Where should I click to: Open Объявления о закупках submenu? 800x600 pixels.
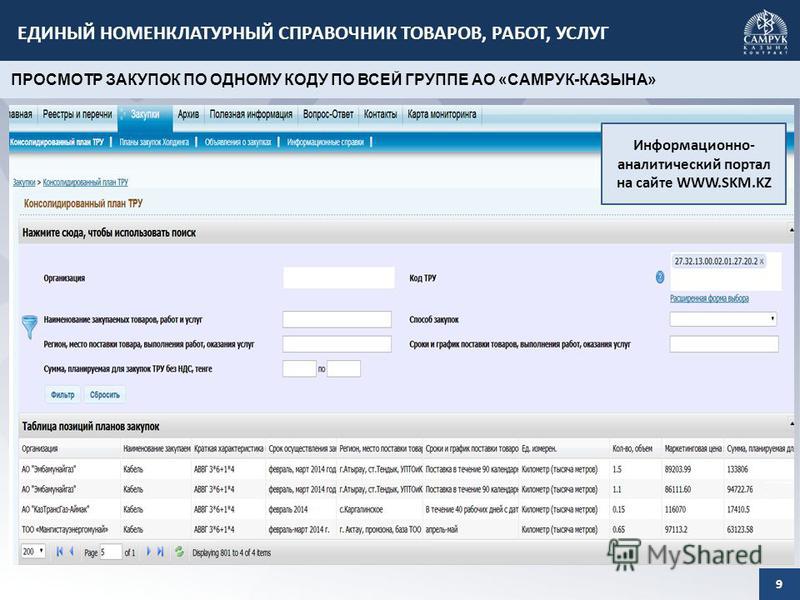tap(238, 142)
